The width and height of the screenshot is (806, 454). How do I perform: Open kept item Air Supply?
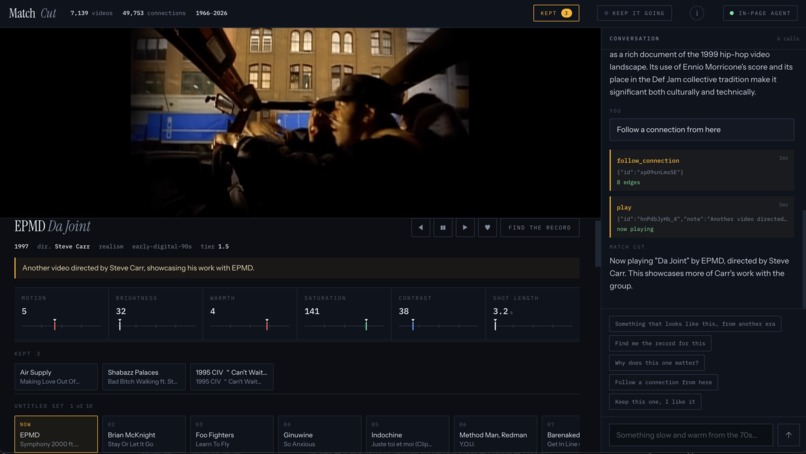point(56,376)
